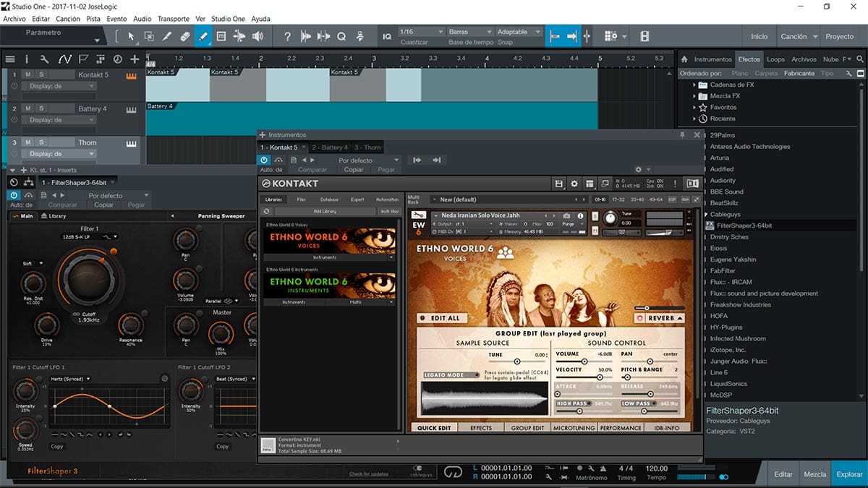Select FilterShaper3-64bit in the effects list
The width and height of the screenshot is (868, 488).
pyautogui.click(x=744, y=226)
